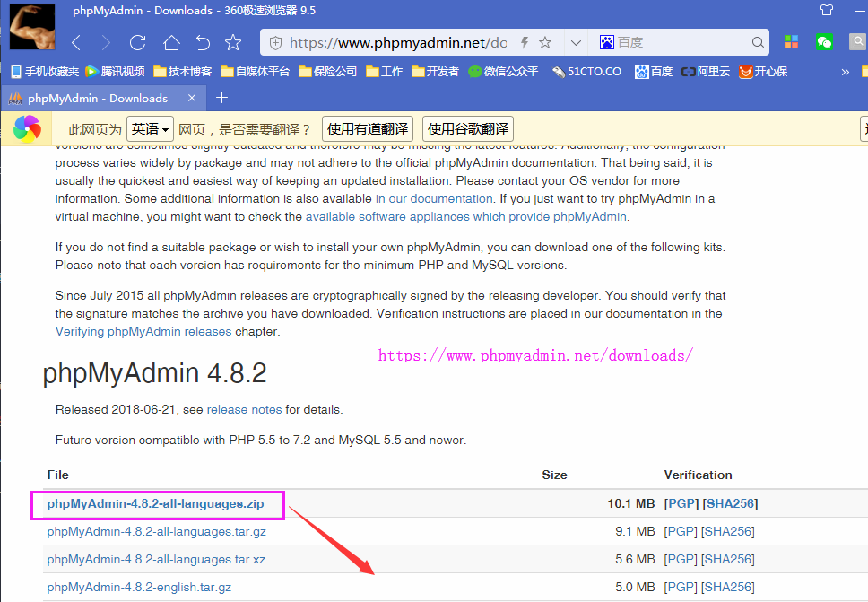Open the 51CTO.CO bookmark

point(586,72)
